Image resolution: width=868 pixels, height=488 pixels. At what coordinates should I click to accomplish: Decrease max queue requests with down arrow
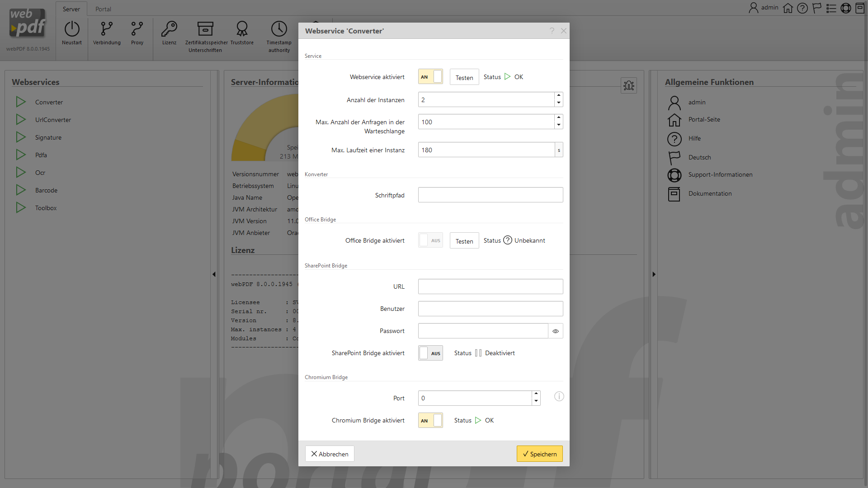click(559, 125)
